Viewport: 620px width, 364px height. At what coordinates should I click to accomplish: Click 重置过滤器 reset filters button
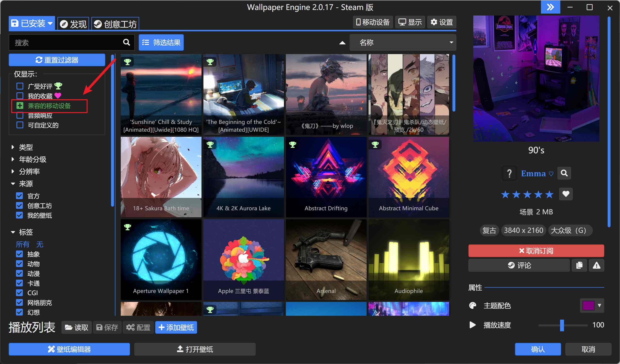57,60
